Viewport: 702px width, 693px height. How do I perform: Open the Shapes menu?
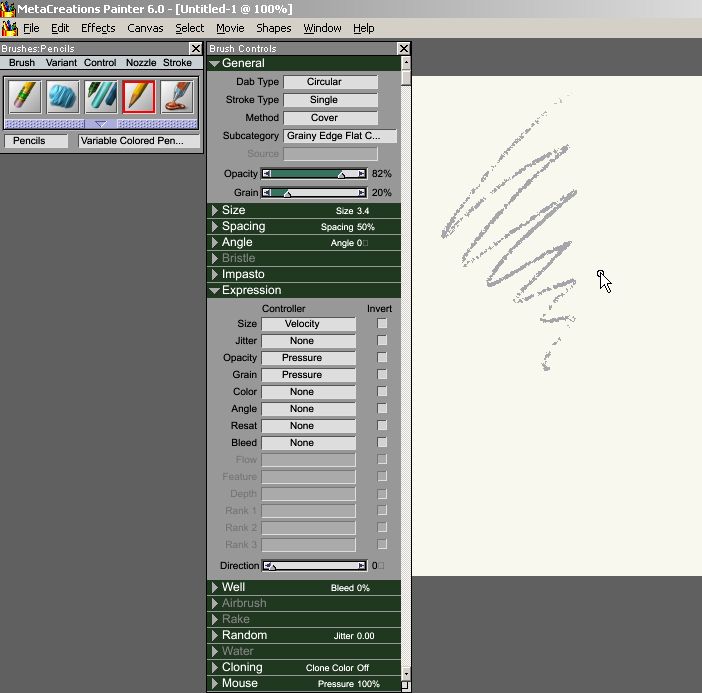[274, 28]
